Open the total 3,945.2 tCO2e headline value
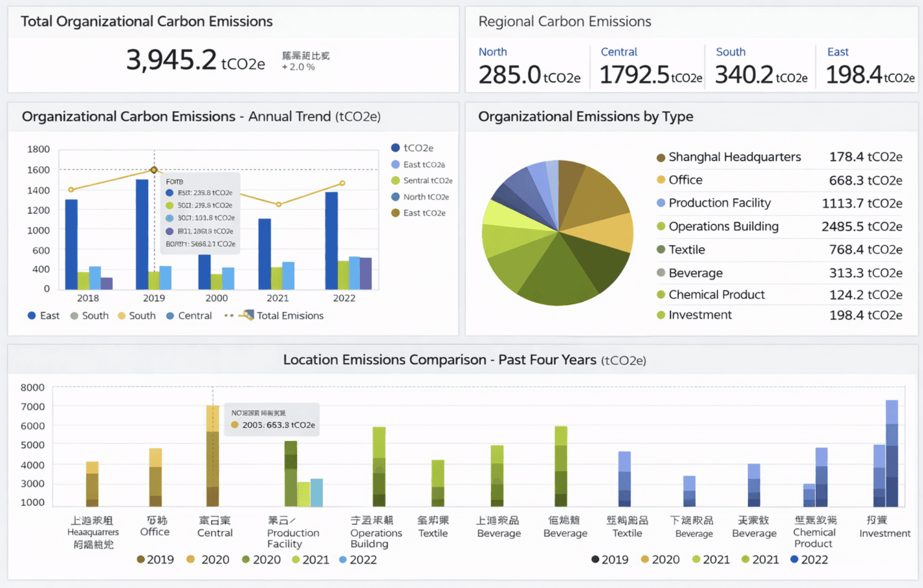923x588 pixels. pos(195,60)
